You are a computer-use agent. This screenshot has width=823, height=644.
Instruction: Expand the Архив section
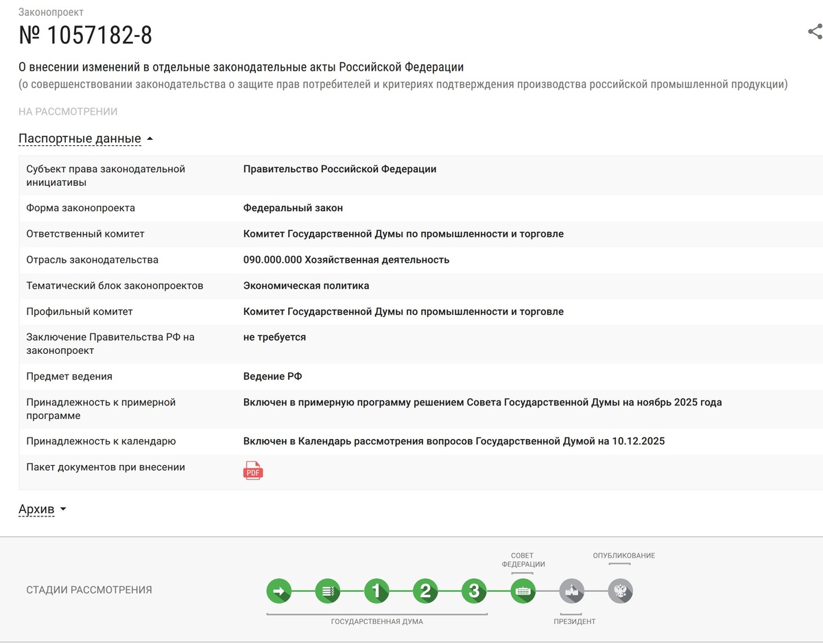(x=42, y=509)
